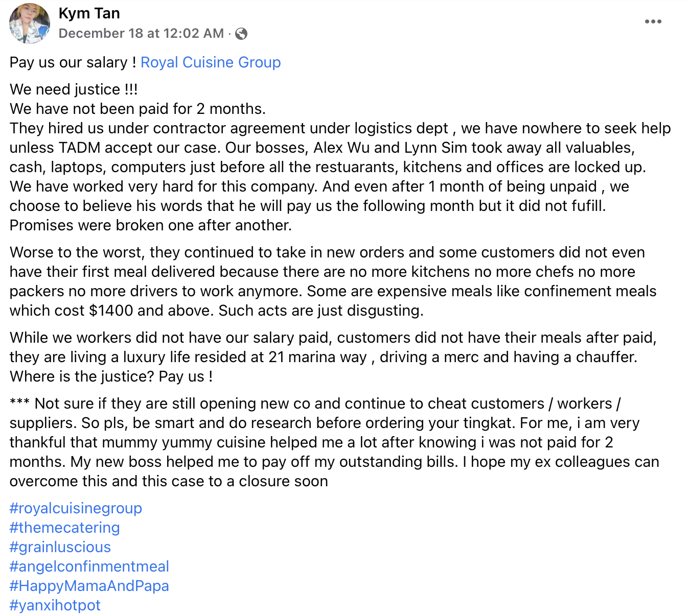
Task: Open the #themecatering hashtag
Action: tap(64, 528)
